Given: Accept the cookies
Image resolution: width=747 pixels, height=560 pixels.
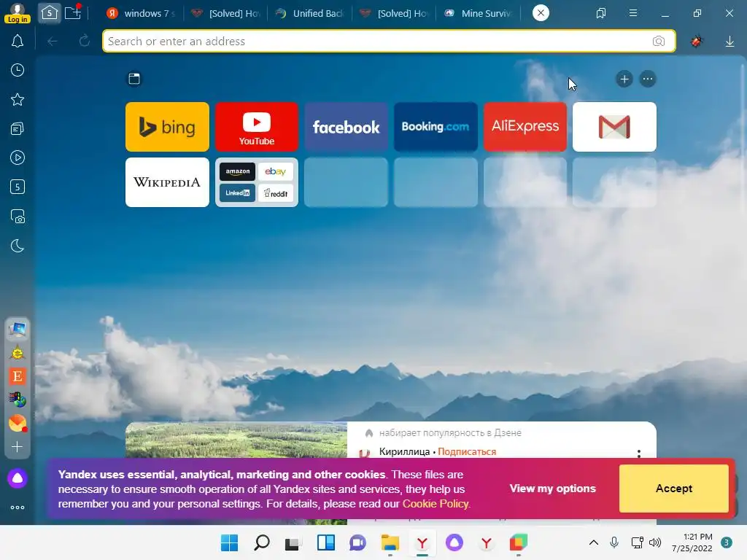Looking at the screenshot, I should (x=673, y=488).
